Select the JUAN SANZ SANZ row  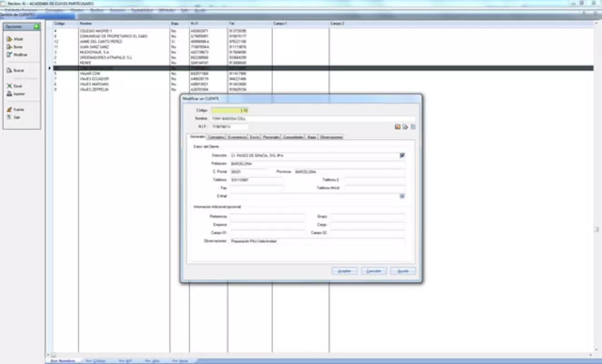pos(323,47)
